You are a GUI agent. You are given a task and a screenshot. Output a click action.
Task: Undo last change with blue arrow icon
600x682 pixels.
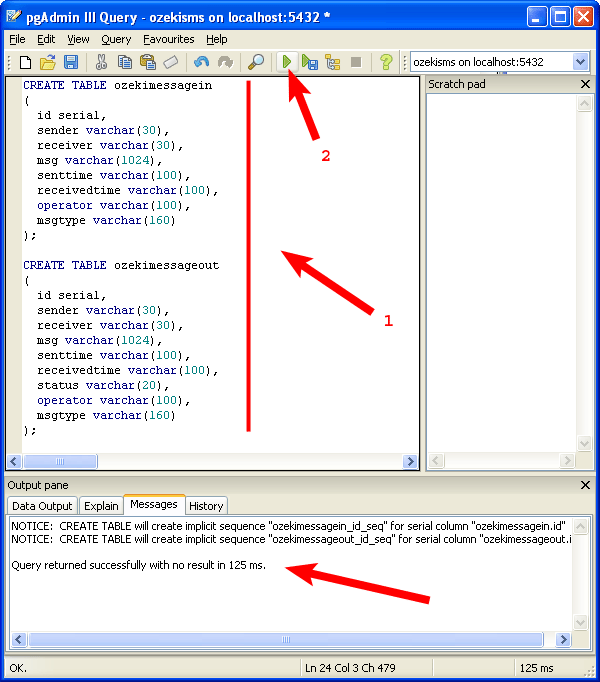pos(201,63)
